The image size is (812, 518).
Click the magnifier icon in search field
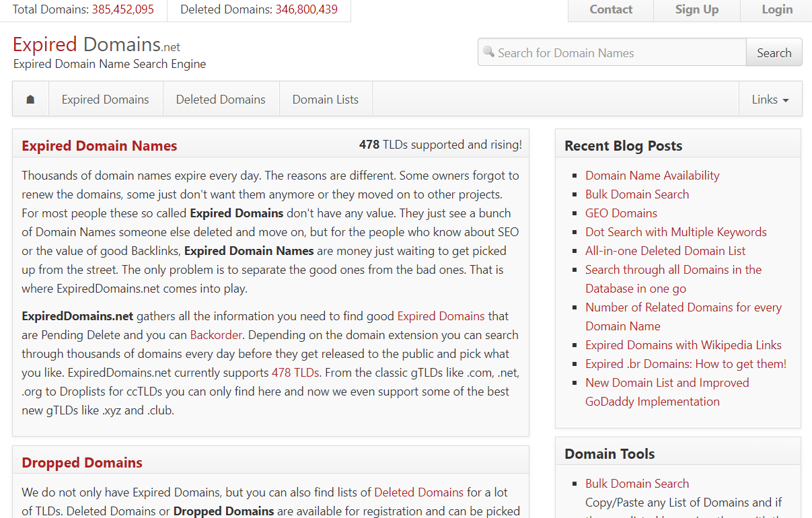pos(488,52)
